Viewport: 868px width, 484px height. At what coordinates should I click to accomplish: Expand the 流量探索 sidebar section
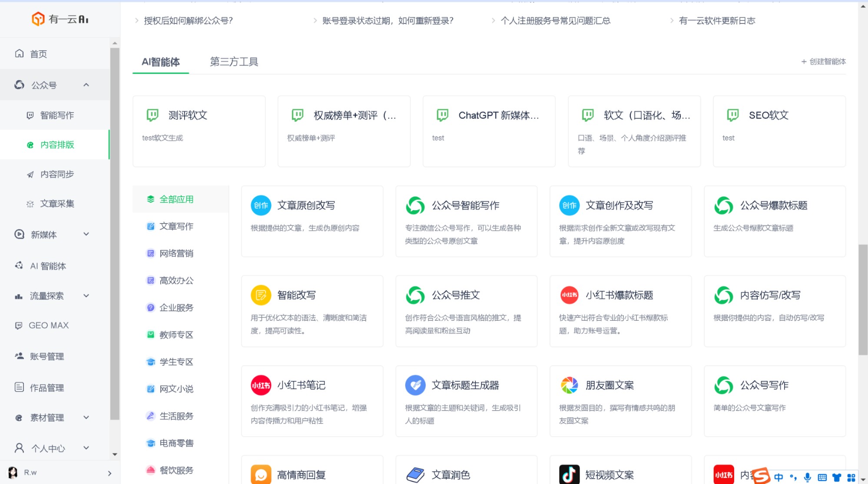tap(86, 296)
